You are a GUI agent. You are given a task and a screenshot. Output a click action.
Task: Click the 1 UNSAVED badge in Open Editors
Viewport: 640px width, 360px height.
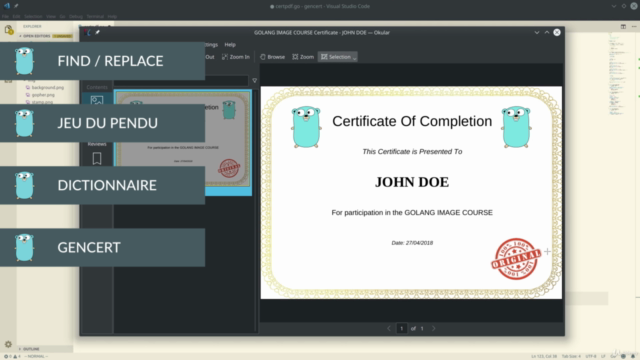(x=62, y=36)
